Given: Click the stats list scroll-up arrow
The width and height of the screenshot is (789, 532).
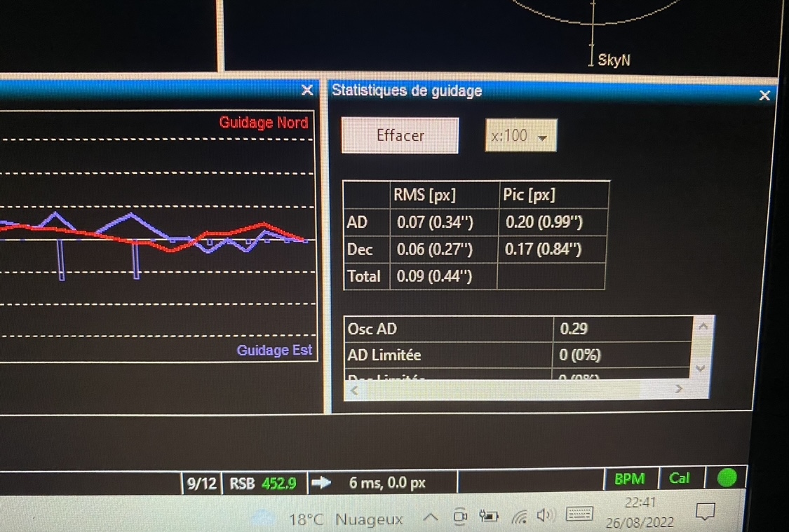Looking at the screenshot, I should click(x=703, y=327).
